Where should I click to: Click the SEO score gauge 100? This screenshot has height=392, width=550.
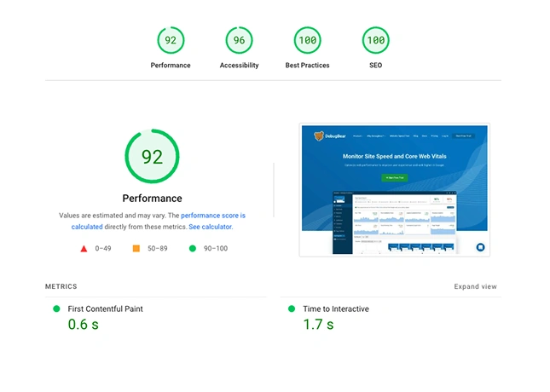pyautogui.click(x=376, y=40)
